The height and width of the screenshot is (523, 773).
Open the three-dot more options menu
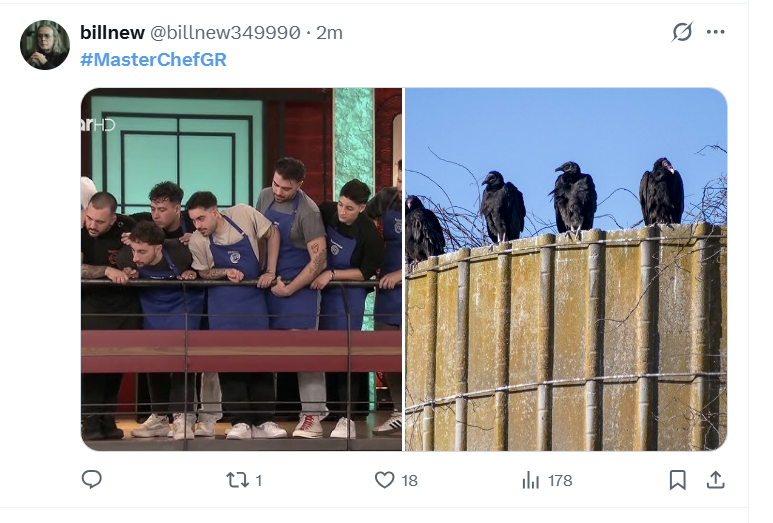[715, 32]
